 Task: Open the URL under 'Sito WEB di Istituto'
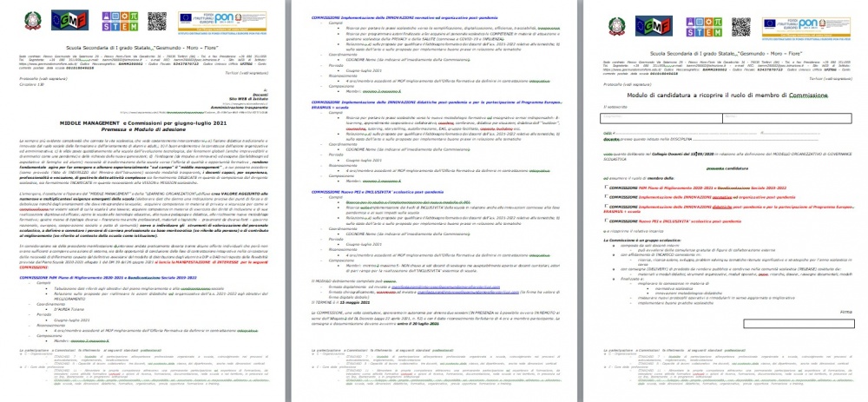245,103
